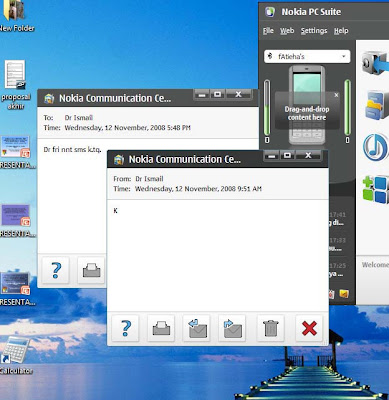Delete message using trash can icon
389x400 pixels.
270,328
